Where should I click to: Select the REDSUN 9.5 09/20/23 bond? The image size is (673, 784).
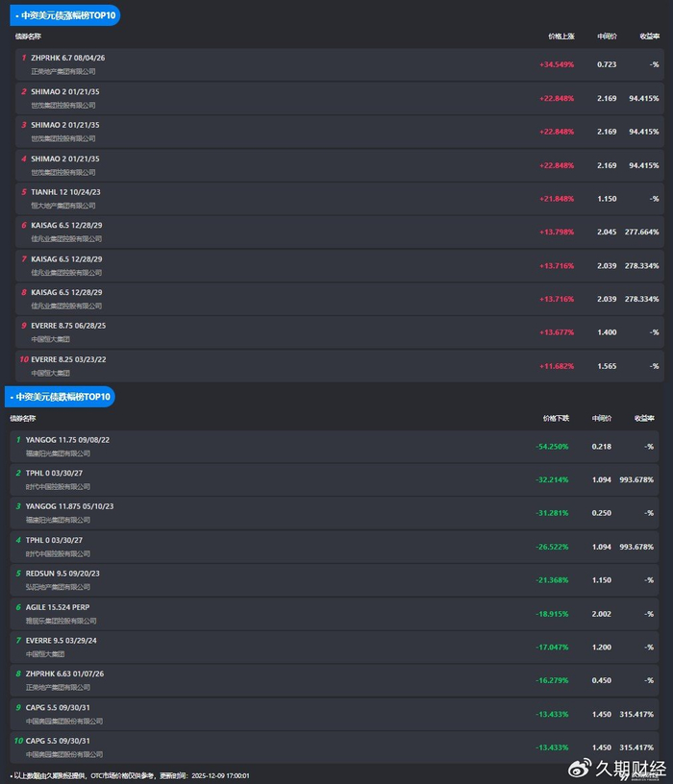[x=62, y=573]
